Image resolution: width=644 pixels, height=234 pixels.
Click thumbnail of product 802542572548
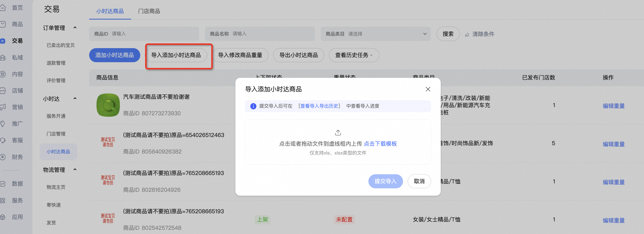tap(108, 218)
